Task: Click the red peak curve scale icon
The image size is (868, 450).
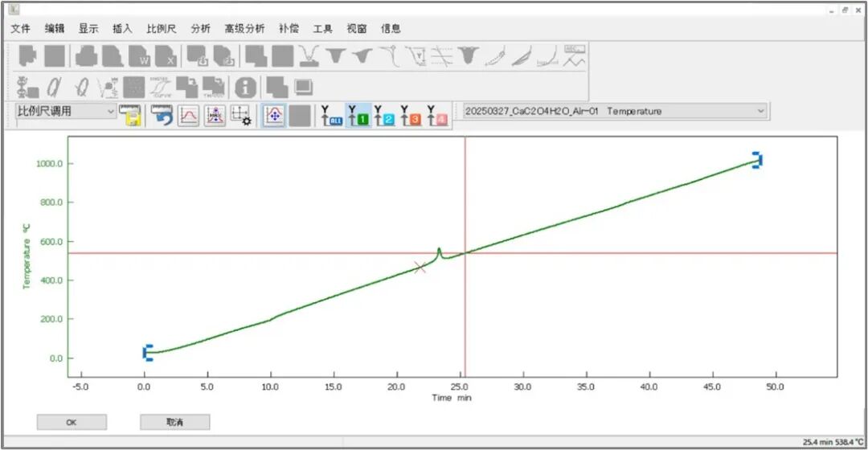Action: pyautogui.click(x=189, y=116)
